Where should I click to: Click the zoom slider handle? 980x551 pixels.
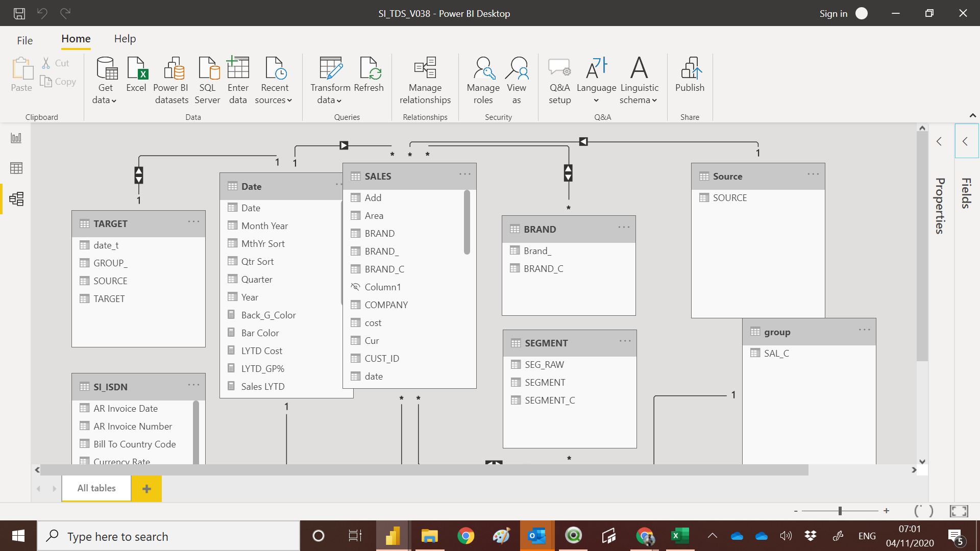click(840, 511)
